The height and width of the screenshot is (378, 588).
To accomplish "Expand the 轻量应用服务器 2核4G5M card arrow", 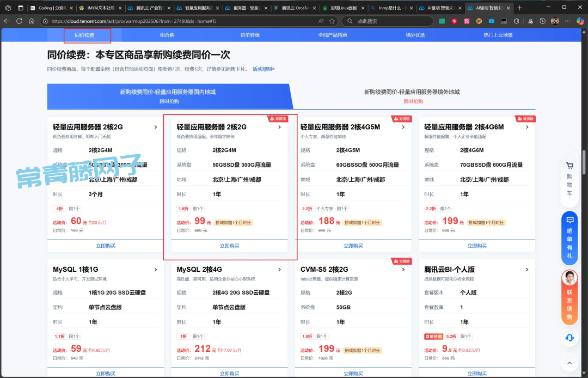I will (403, 127).
